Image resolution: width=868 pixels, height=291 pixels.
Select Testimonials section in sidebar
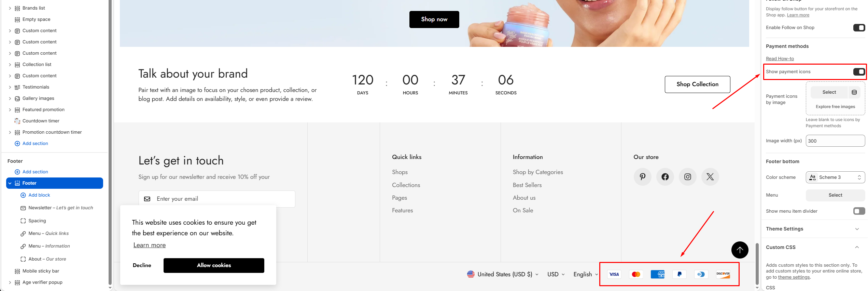coord(36,87)
